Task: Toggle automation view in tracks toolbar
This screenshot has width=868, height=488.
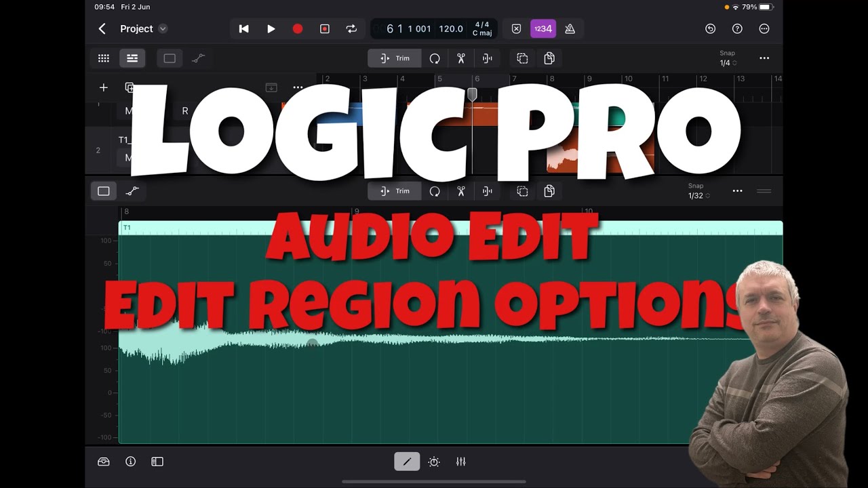Action: coord(198,58)
